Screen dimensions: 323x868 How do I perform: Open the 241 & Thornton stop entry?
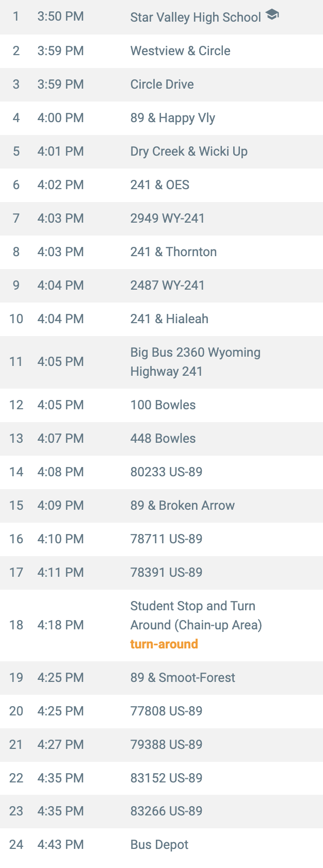161,252
